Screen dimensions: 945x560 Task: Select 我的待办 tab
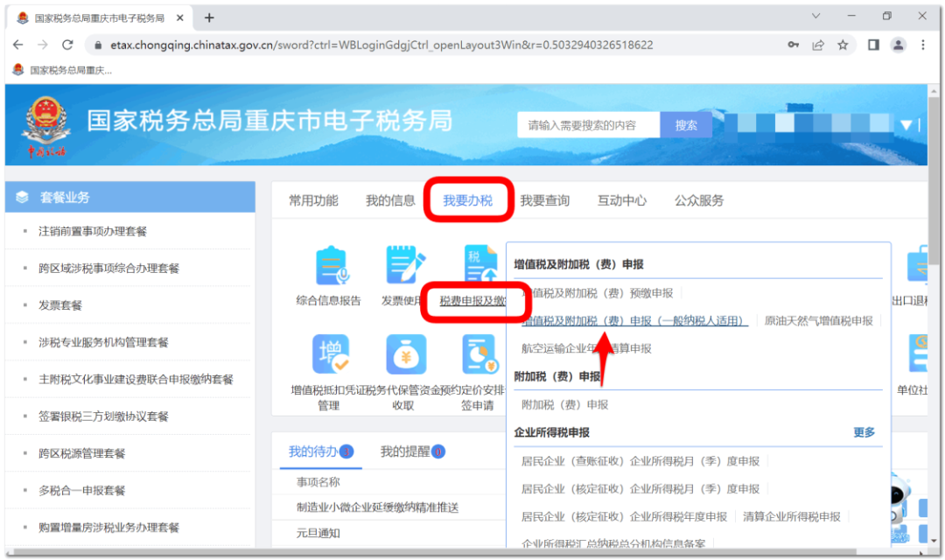(x=320, y=451)
